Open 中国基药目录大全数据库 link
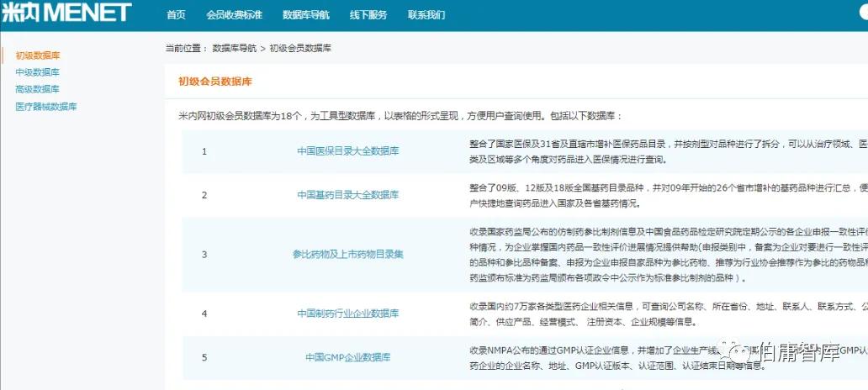This screenshot has height=390, width=868. (347, 195)
